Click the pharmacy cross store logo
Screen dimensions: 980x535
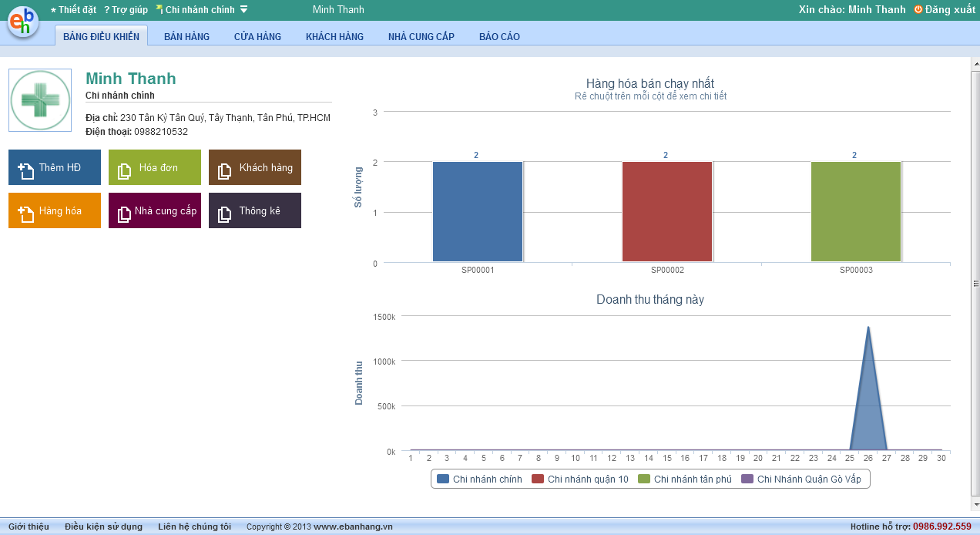[40, 100]
